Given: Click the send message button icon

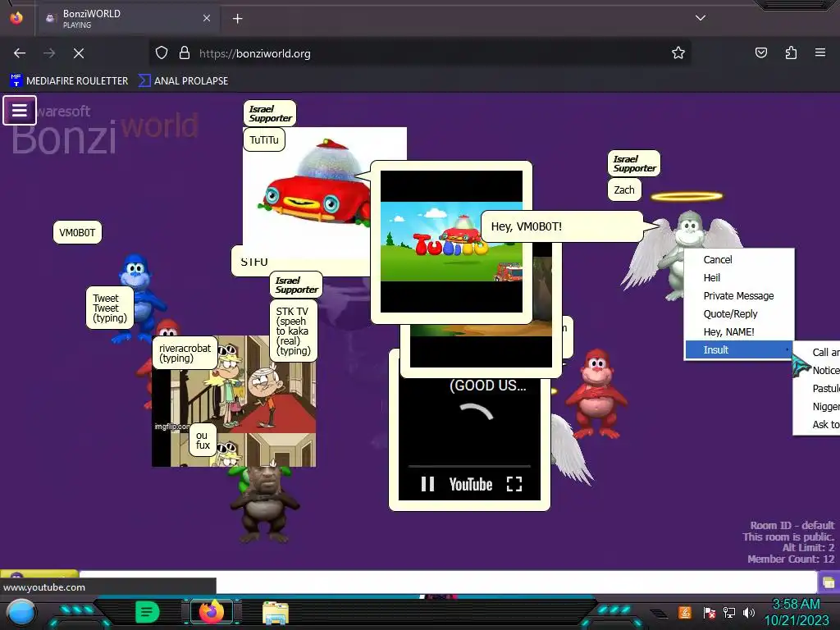Looking at the screenshot, I should tap(829, 582).
